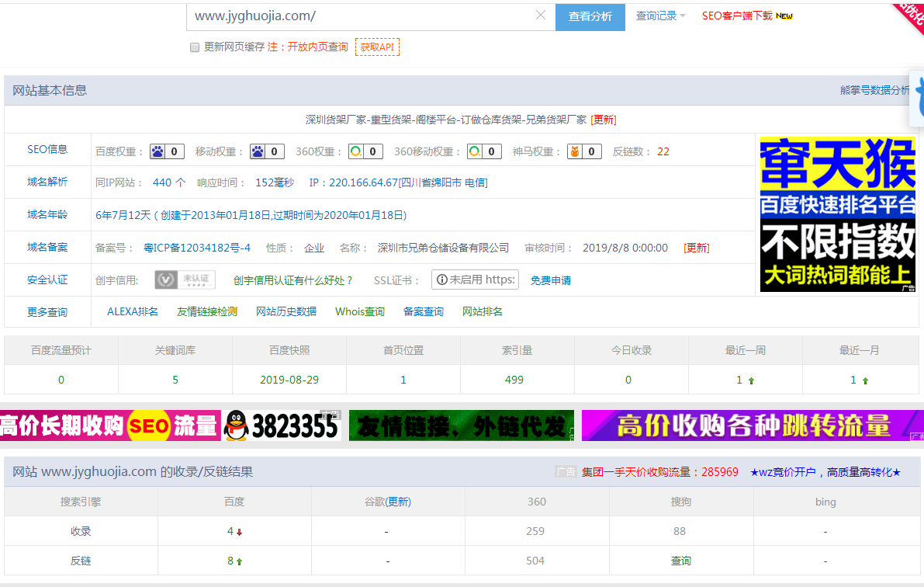Click the 索引量 value 499
Viewport: 924px width, 587px height.
[514, 380]
